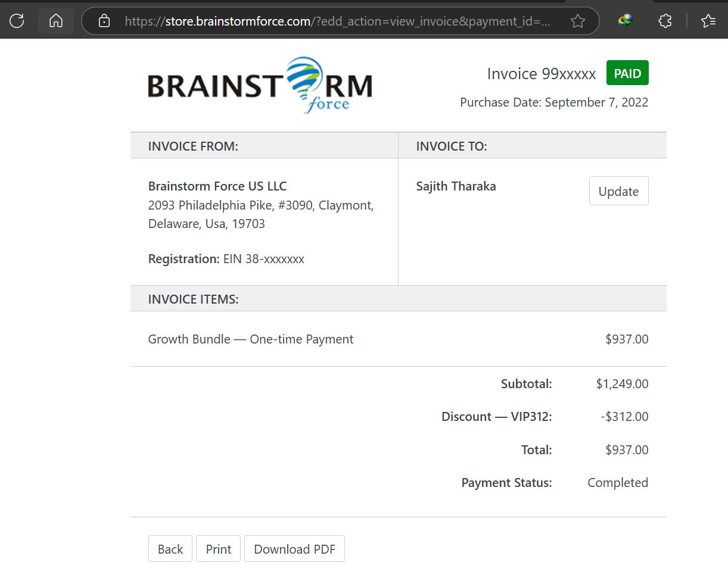Select the discount amount '-$312.00'
The image size is (728, 584).
pyautogui.click(x=624, y=417)
